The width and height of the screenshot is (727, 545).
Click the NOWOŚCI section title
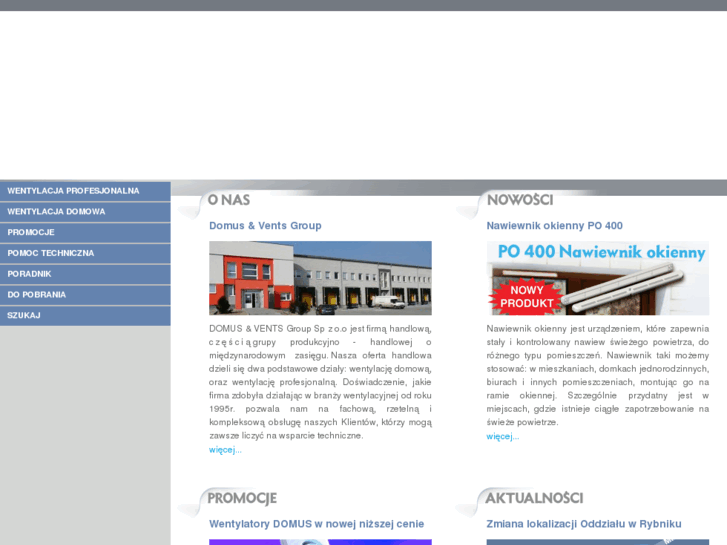(520, 200)
